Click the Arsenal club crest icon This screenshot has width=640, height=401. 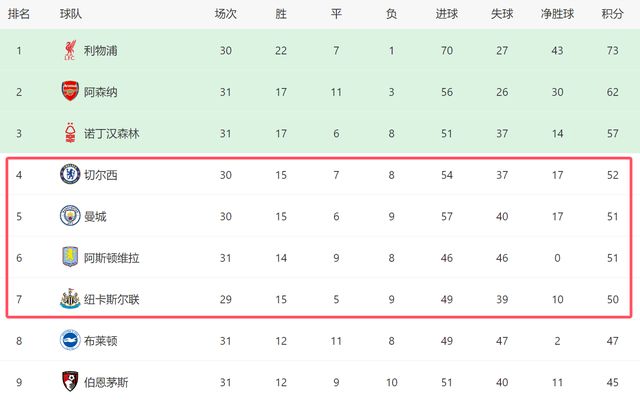(x=68, y=92)
